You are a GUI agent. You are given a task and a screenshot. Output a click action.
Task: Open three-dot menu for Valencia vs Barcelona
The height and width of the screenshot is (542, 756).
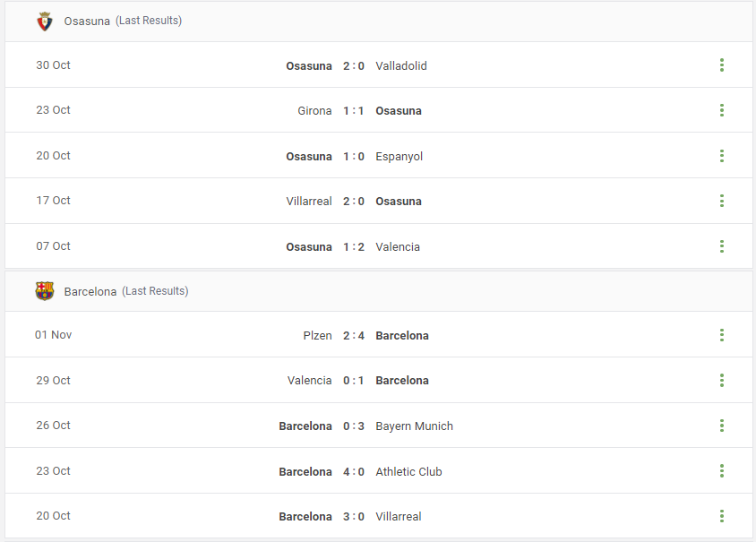pyautogui.click(x=722, y=380)
